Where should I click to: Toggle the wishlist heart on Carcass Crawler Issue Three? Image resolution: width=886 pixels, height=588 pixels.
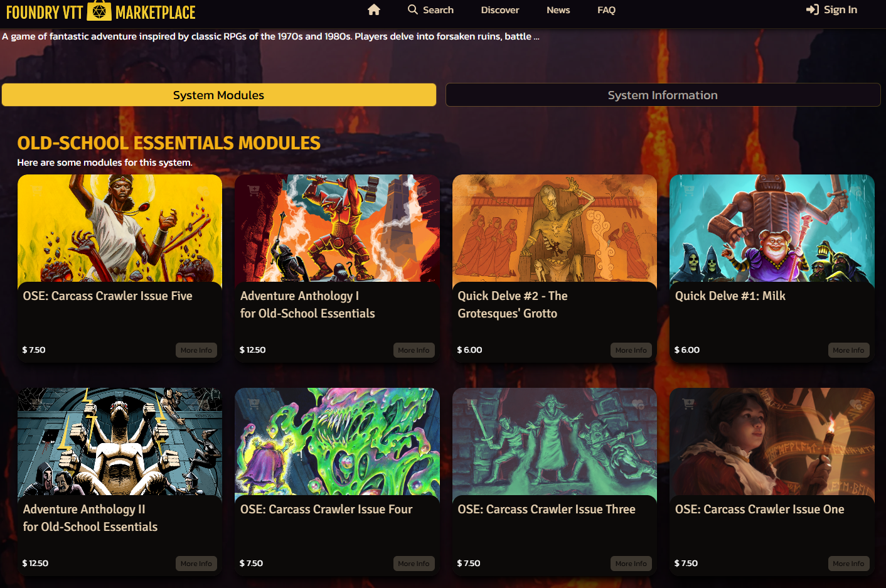click(x=638, y=402)
